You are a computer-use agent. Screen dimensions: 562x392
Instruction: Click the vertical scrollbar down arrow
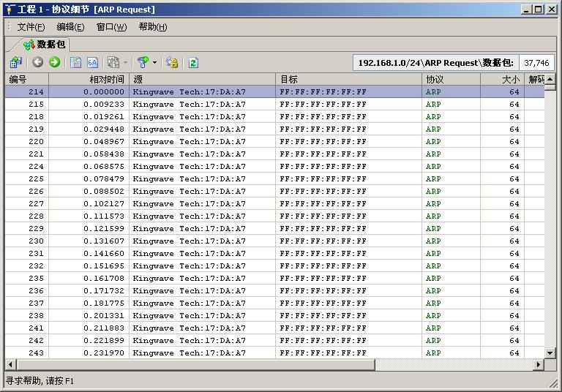(x=550, y=353)
